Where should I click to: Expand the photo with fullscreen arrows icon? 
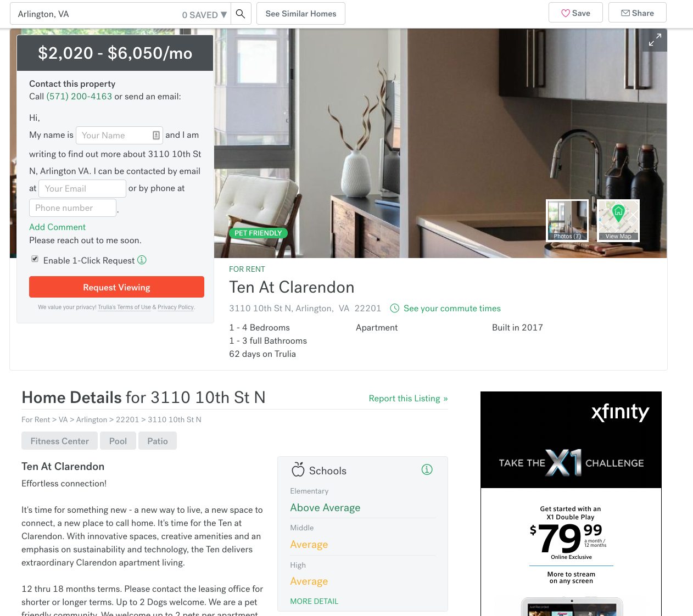point(655,40)
